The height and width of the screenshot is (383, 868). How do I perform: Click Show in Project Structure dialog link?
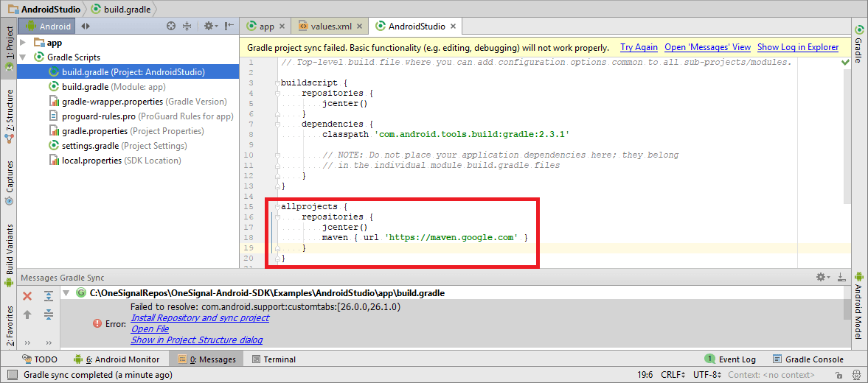tap(196, 340)
